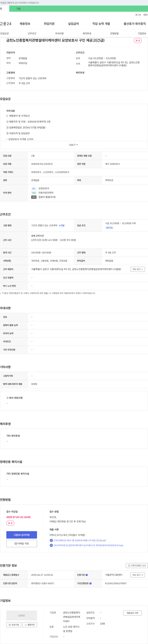Jump to 기업정보 section tab
Image resolution: width=148 pixels, height=644 pixels.
click(x=142, y=33)
